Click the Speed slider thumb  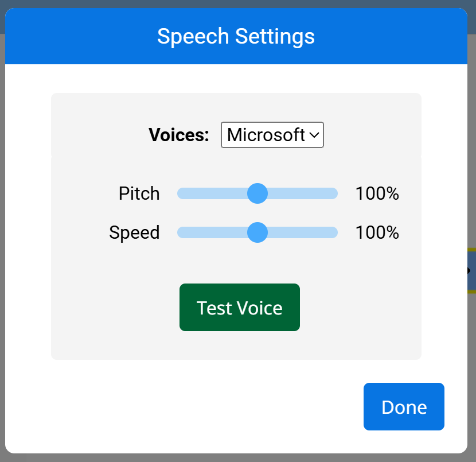(x=257, y=232)
